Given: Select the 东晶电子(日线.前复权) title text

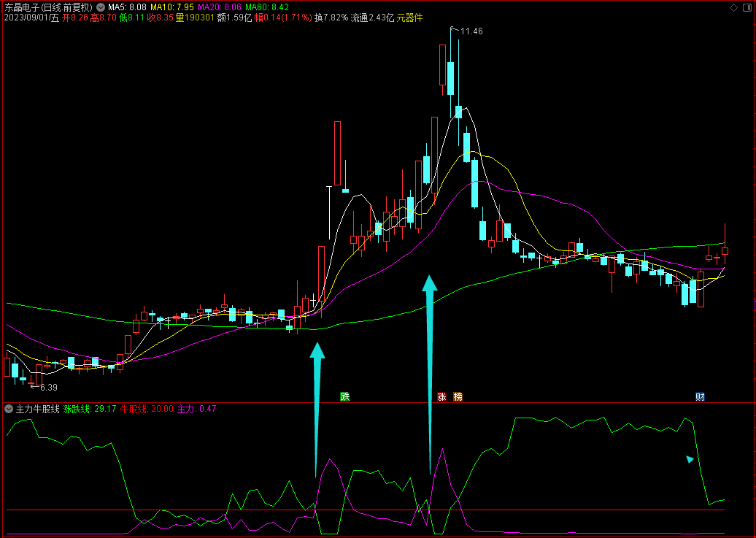Looking at the screenshot, I should coord(49,8).
